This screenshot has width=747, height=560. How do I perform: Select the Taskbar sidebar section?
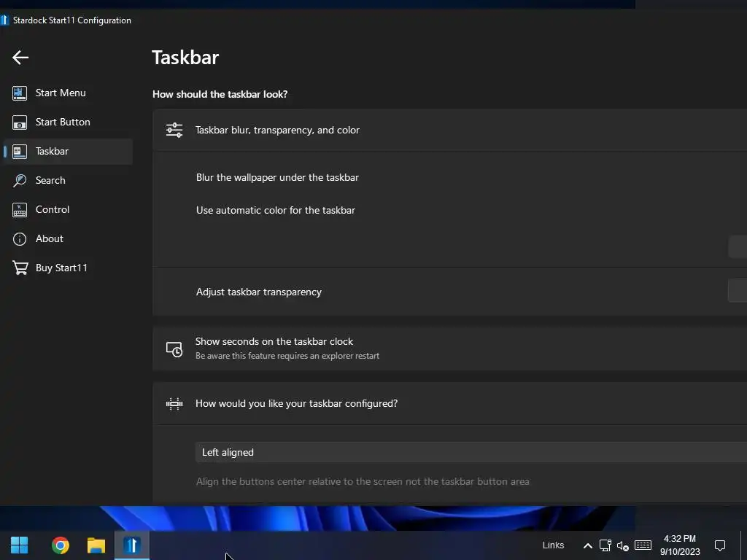[68, 152]
